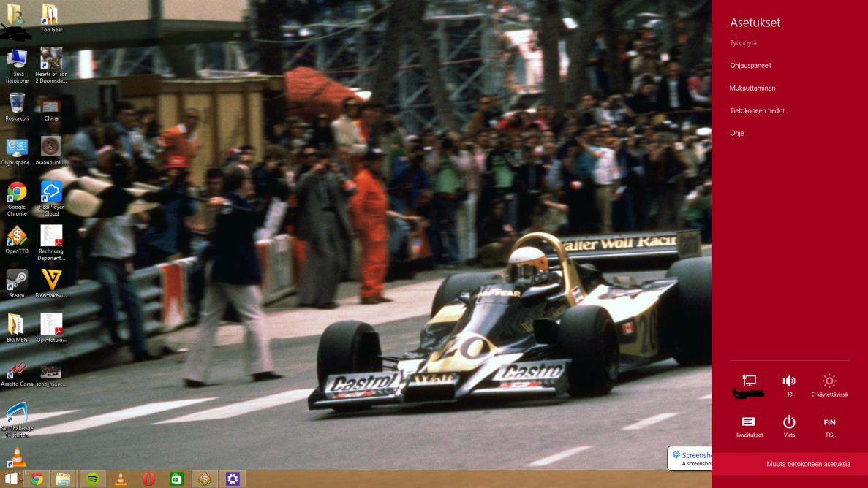Click the Windows Start button

pyautogui.click(x=11, y=479)
